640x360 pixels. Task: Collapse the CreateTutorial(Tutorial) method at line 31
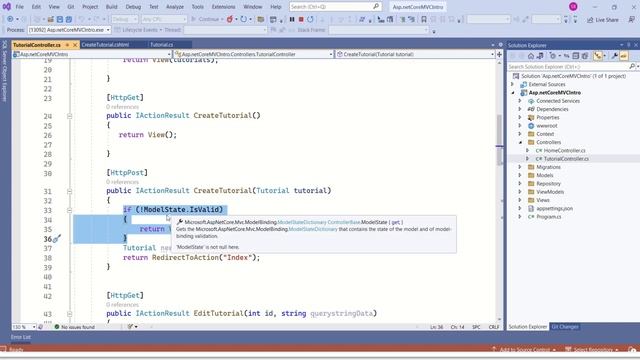click(x=69, y=191)
